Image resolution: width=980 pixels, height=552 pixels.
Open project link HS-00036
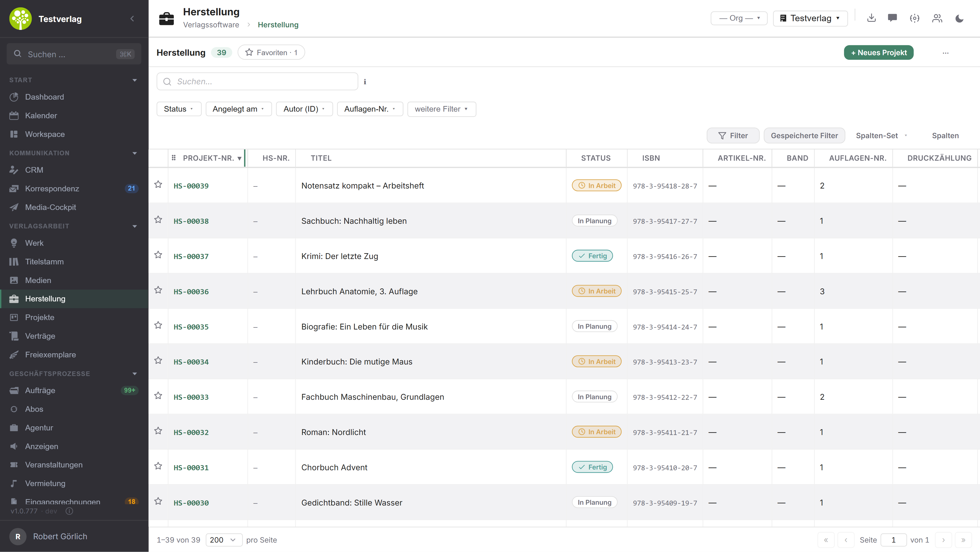click(x=191, y=292)
